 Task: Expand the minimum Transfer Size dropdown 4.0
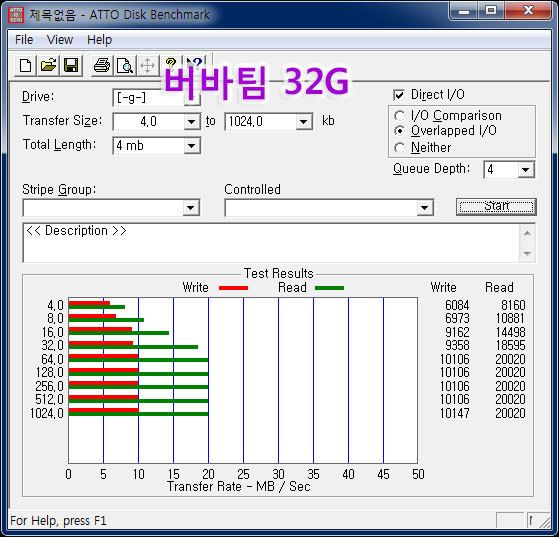pyautogui.click(x=192, y=122)
